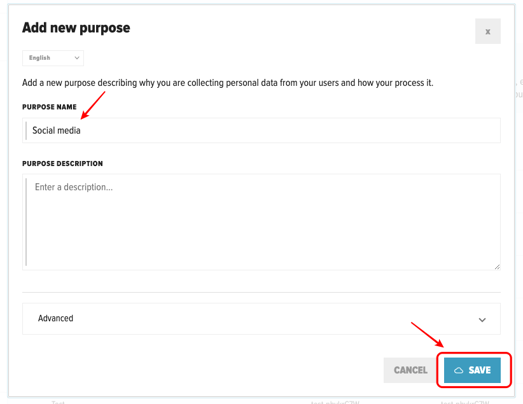Cancel adding the new purpose
523x404 pixels.
(411, 370)
